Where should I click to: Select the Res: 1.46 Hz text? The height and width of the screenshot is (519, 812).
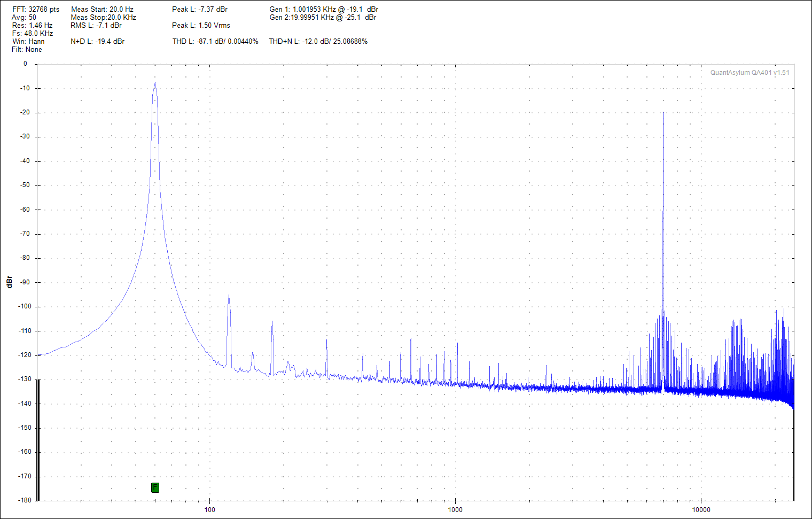pyautogui.click(x=32, y=26)
